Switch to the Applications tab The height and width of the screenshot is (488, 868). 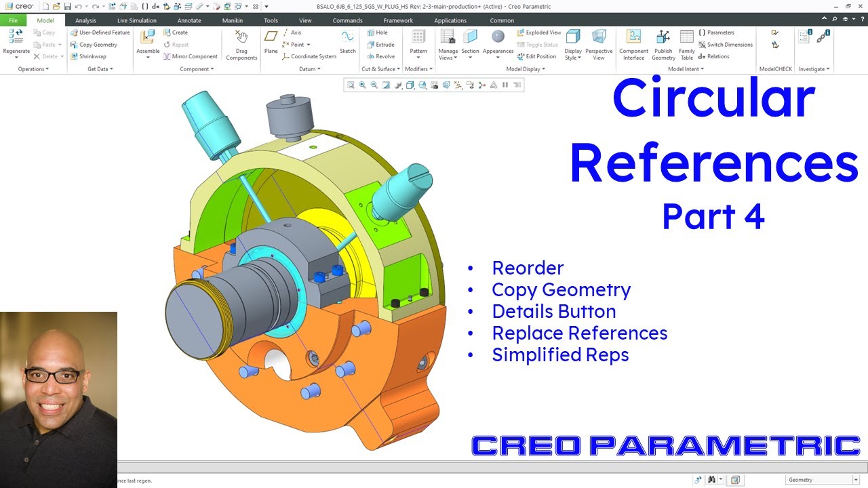click(450, 20)
